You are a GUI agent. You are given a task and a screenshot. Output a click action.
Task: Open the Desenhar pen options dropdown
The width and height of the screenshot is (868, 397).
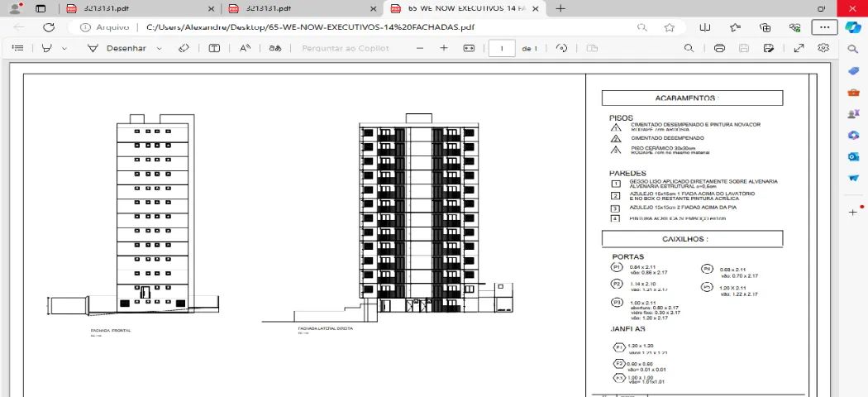point(160,48)
